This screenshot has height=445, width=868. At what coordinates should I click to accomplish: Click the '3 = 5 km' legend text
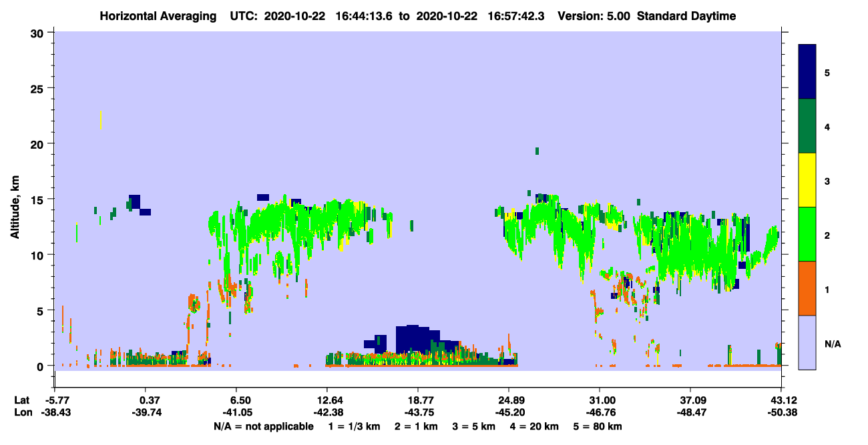(474, 426)
